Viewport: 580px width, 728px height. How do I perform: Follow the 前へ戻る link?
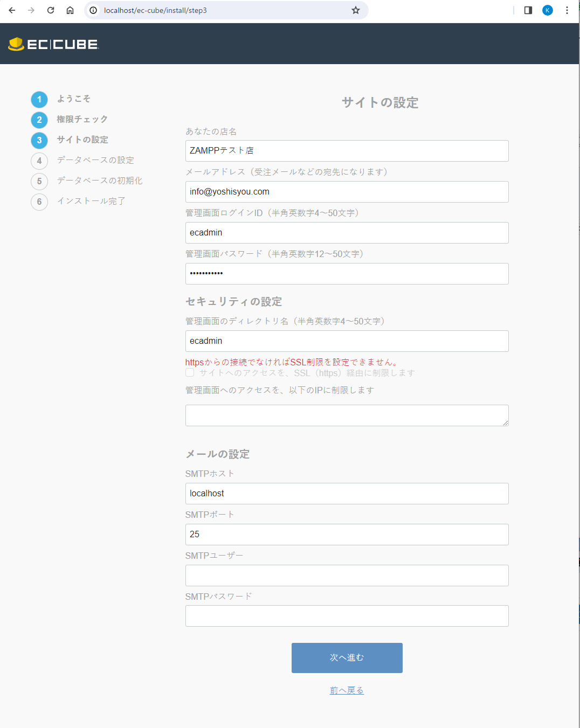tap(347, 690)
